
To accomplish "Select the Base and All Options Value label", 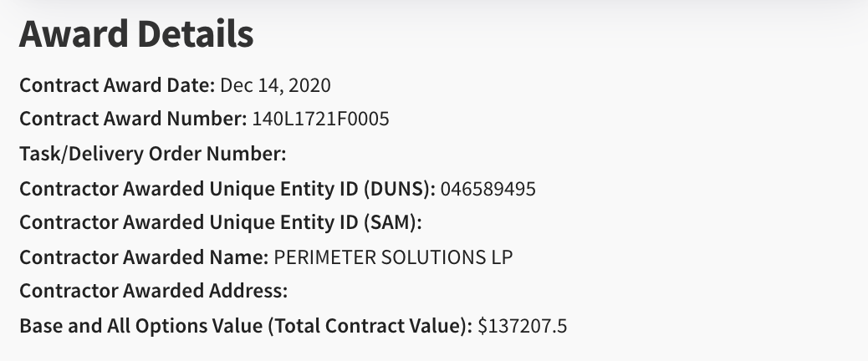I will [246, 326].
